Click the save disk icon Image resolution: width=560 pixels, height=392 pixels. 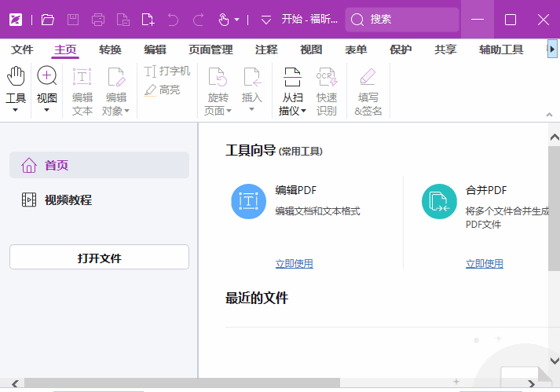(x=73, y=20)
